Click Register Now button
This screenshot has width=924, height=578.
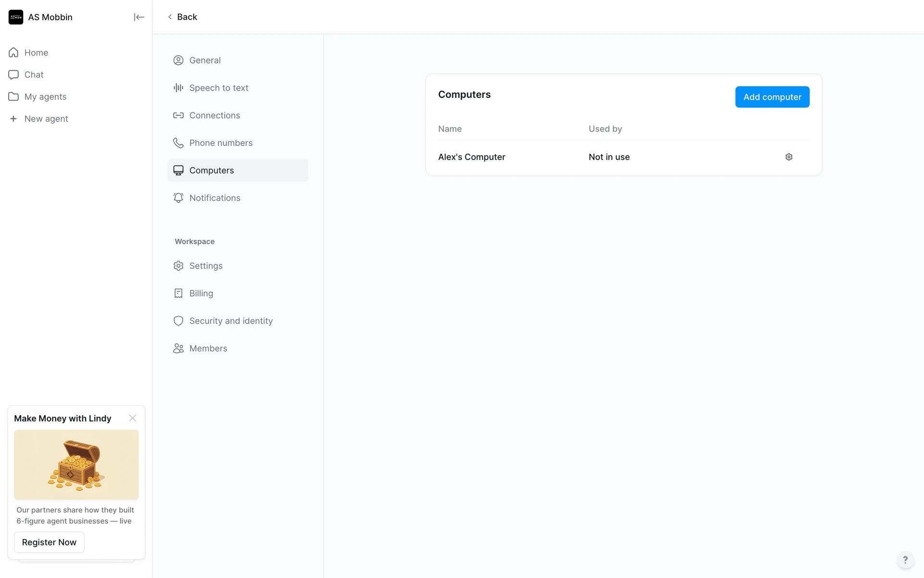click(x=49, y=542)
